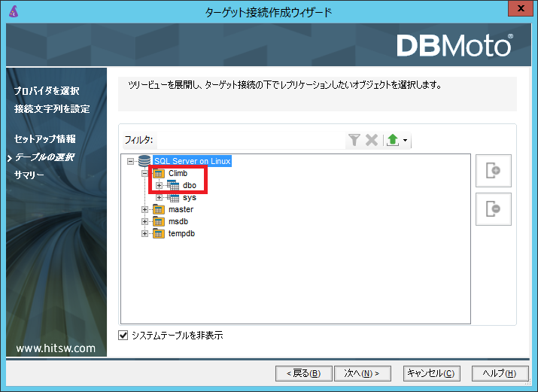Open the dropdown arrow beside green arrow
Image resolution: width=538 pixels, height=392 pixels.
(x=406, y=140)
